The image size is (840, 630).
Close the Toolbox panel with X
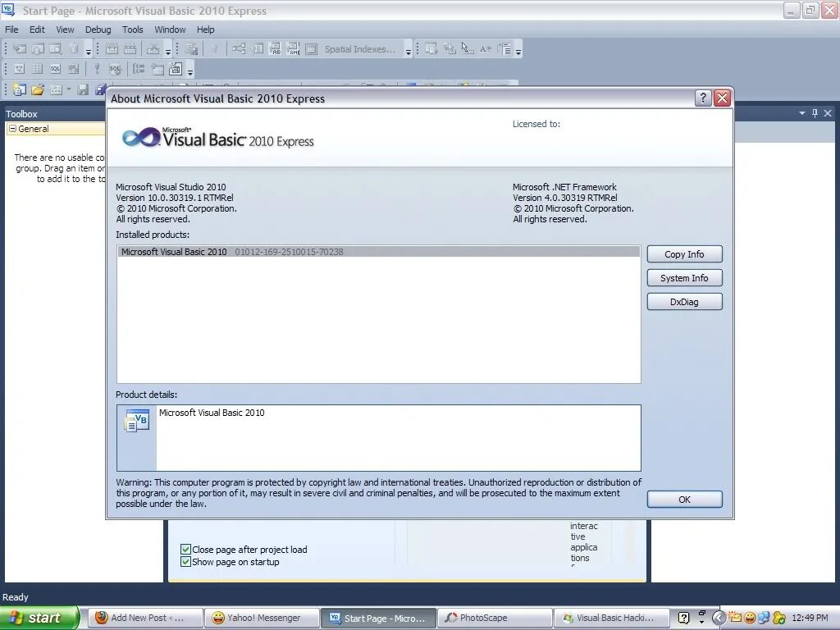tap(828, 113)
